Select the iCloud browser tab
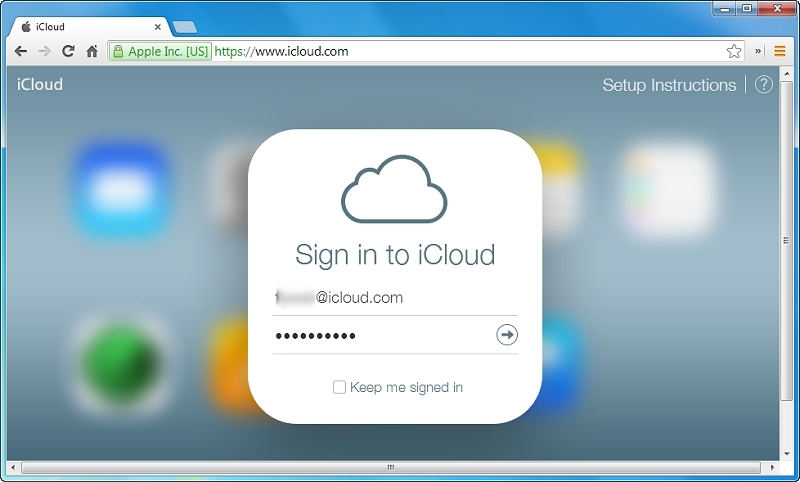 click(x=89, y=27)
